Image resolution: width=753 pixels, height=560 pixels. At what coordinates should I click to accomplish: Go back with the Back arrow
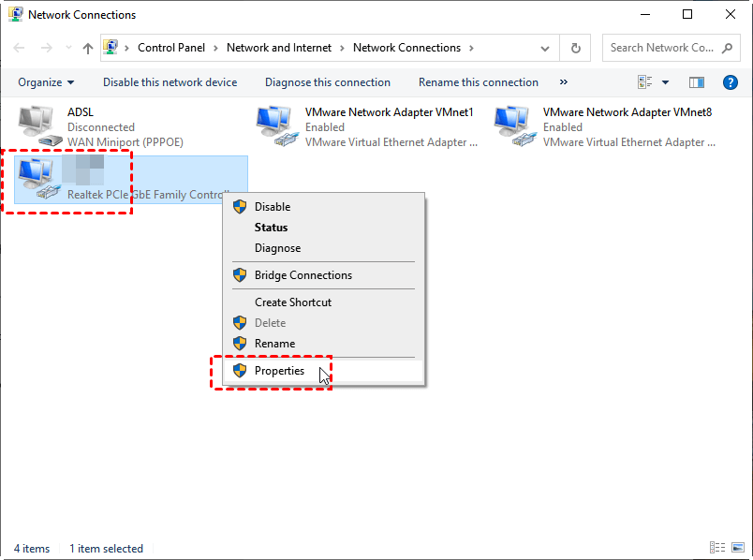point(20,48)
